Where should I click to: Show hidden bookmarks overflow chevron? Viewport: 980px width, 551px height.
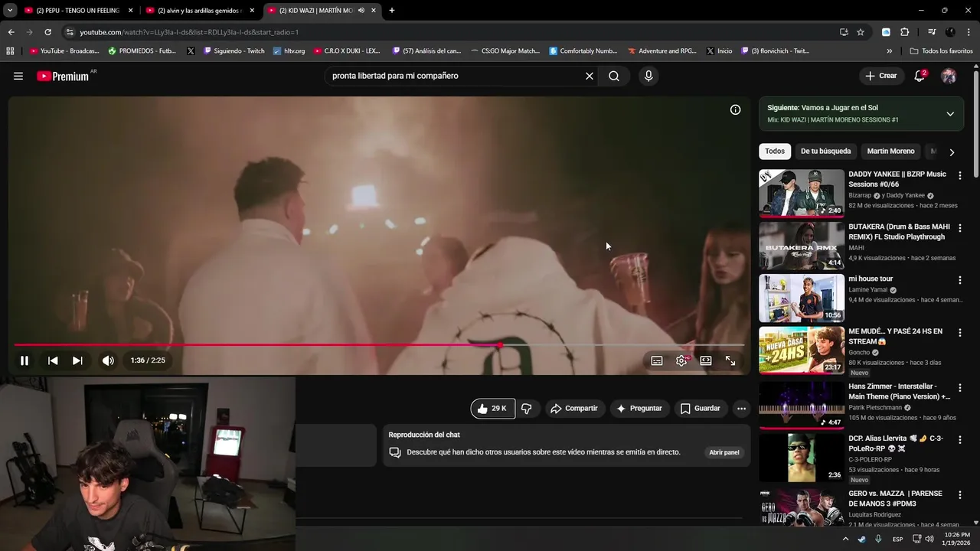click(x=889, y=51)
